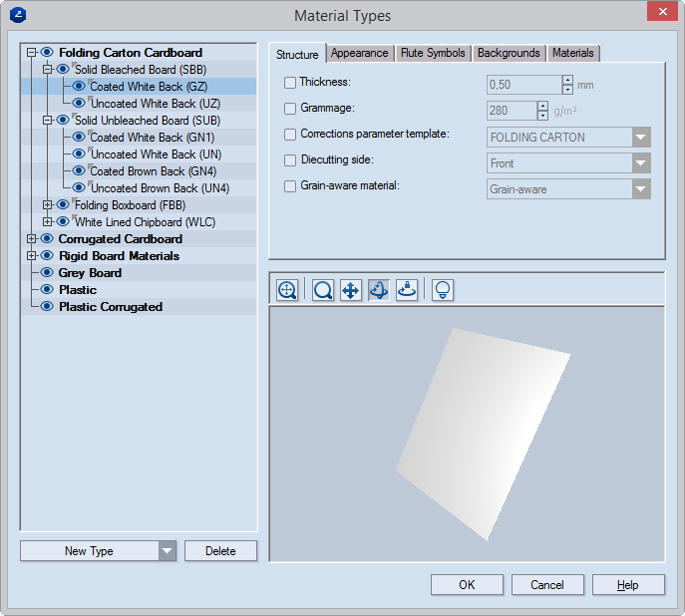The height and width of the screenshot is (616, 685).
Task: Open the New Type dropdown arrow
Action: coord(167,551)
